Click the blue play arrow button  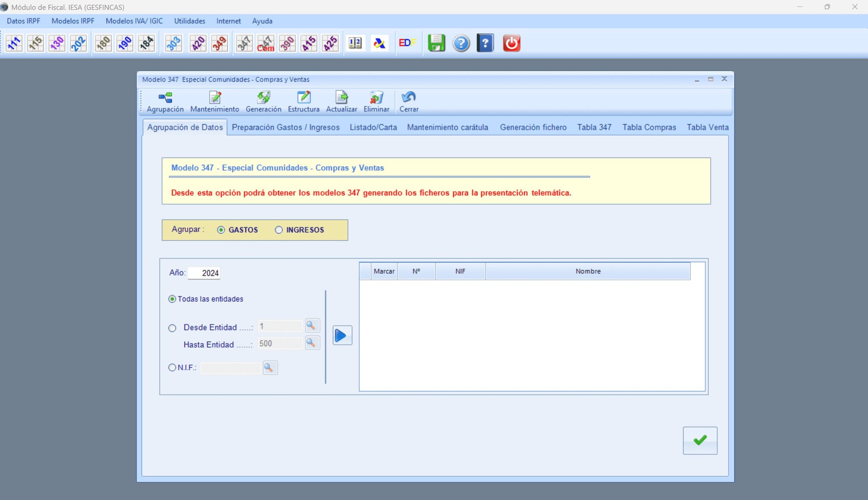tap(342, 335)
